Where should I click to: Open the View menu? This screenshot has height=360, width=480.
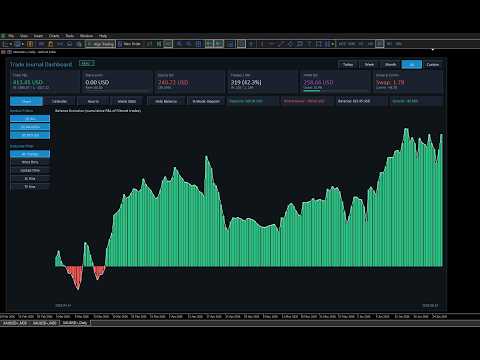(24, 36)
